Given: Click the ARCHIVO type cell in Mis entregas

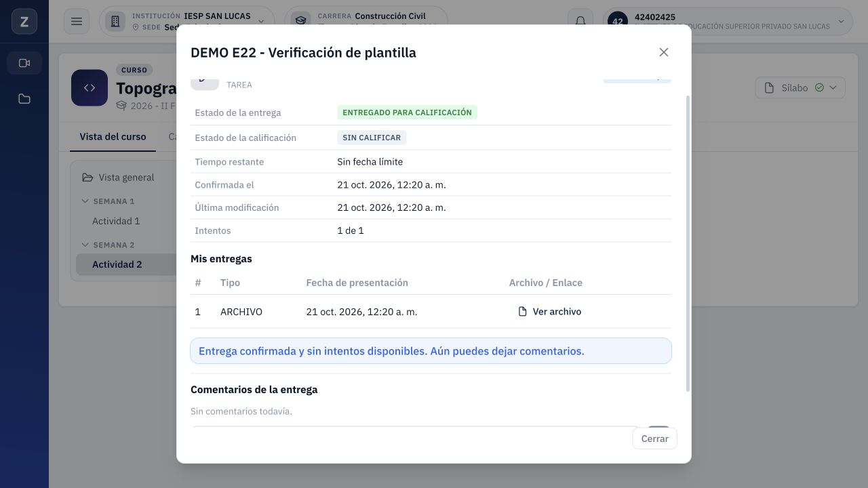Looking at the screenshot, I should [x=241, y=312].
